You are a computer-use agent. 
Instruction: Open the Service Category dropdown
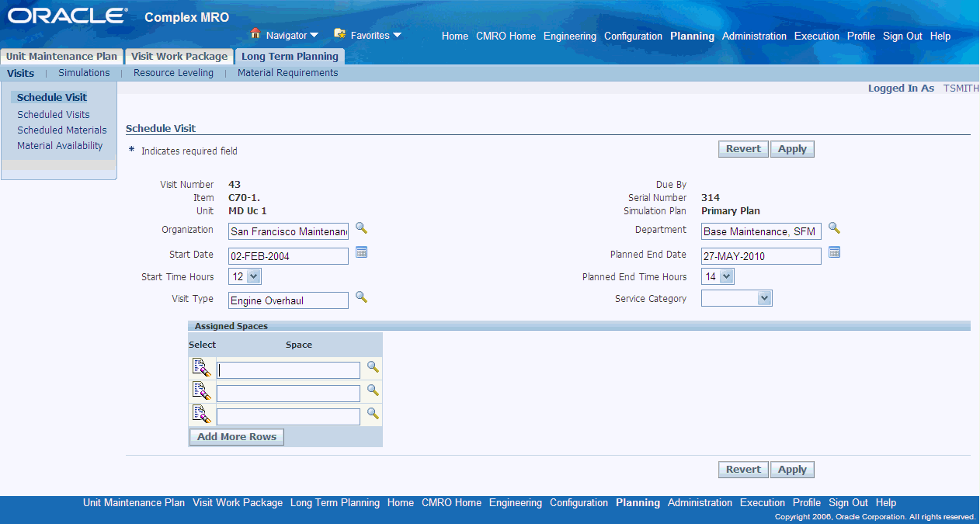737,299
